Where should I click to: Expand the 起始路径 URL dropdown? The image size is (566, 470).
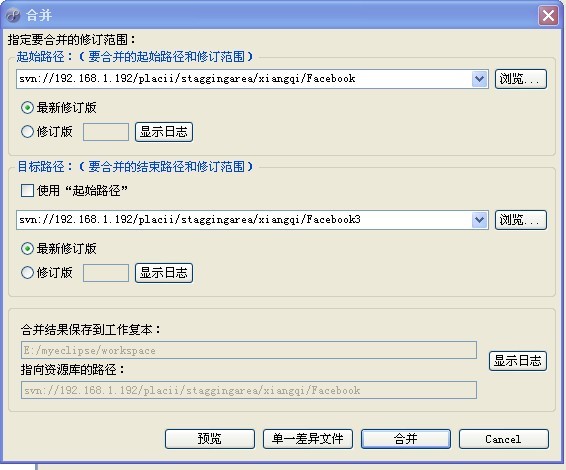tap(479, 79)
